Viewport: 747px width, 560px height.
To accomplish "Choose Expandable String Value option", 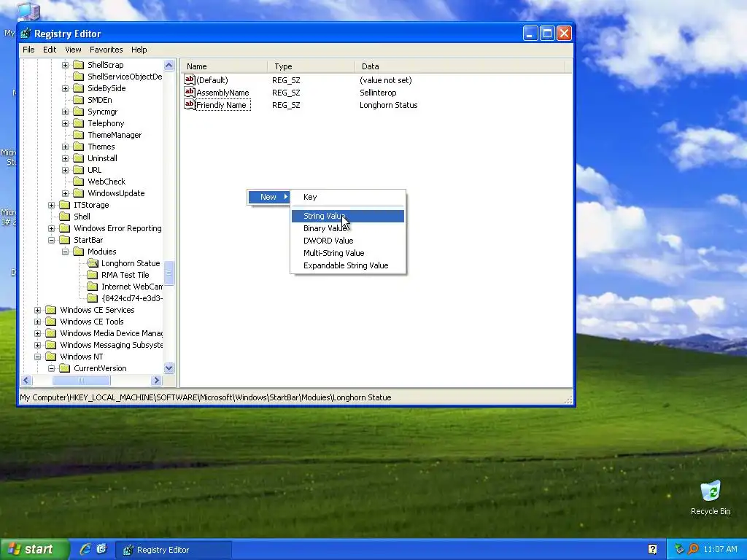I will [348, 265].
